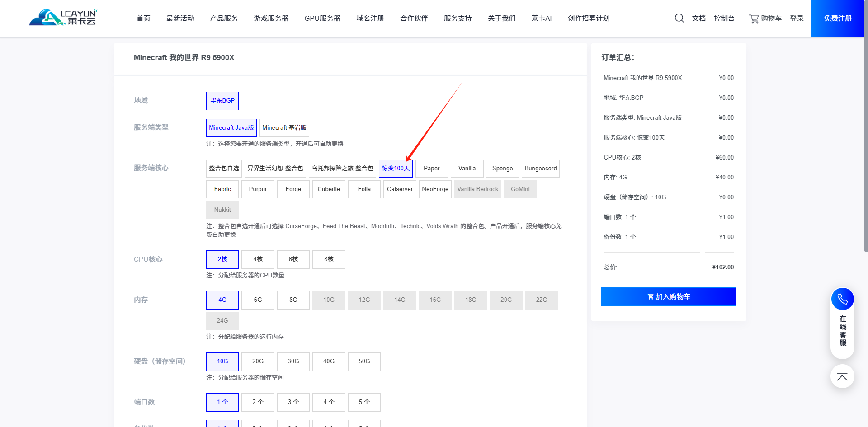Select 8核 CPU option

(x=329, y=259)
